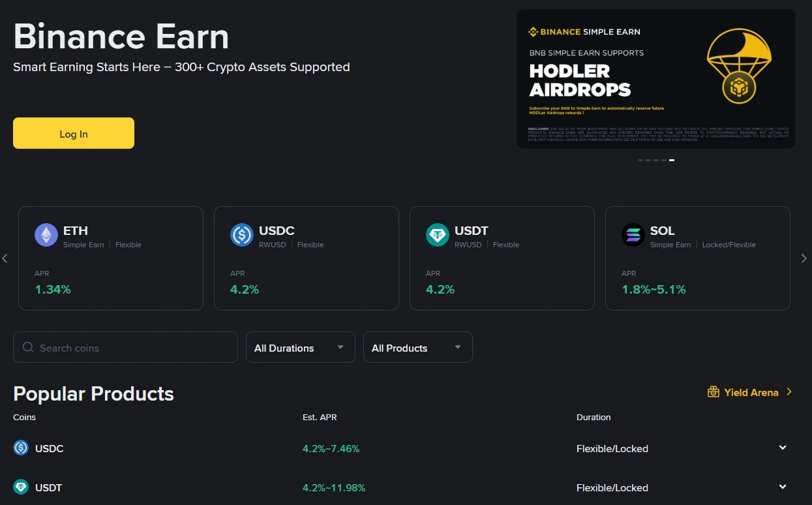This screenshot has width=812, height=505.
Task: Click the USDT icon in the Popular Products table
Action: 20,487
